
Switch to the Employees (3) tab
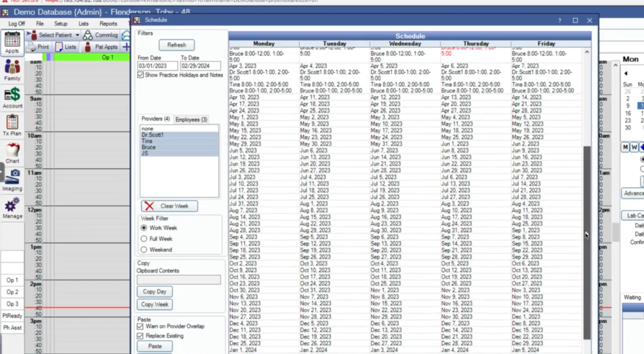coord(191,119)
